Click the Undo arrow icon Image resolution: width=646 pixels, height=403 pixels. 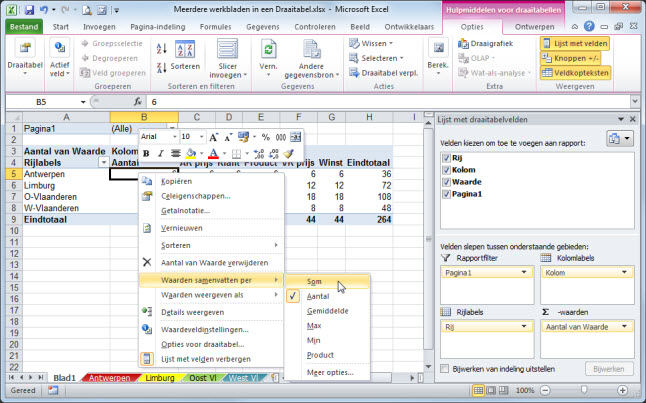pyautogui.click(x=44, y=10)
